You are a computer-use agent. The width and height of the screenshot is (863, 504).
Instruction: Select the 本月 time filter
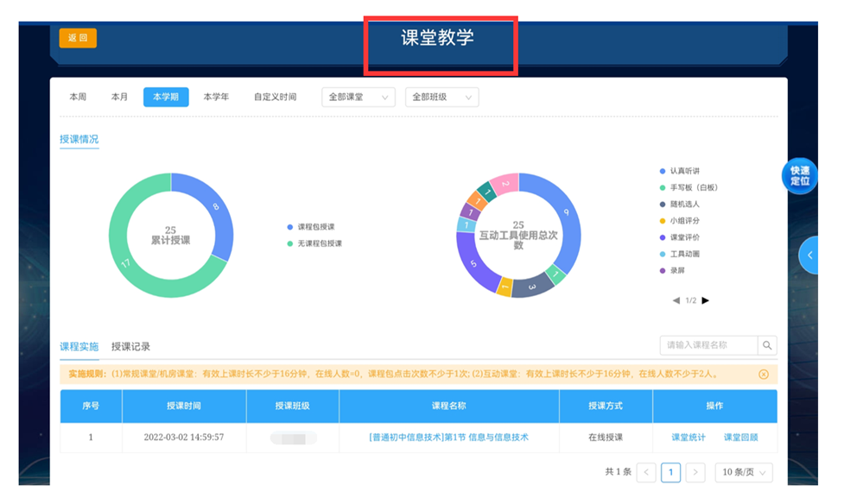pyautogui.click(x=119, y=97)
